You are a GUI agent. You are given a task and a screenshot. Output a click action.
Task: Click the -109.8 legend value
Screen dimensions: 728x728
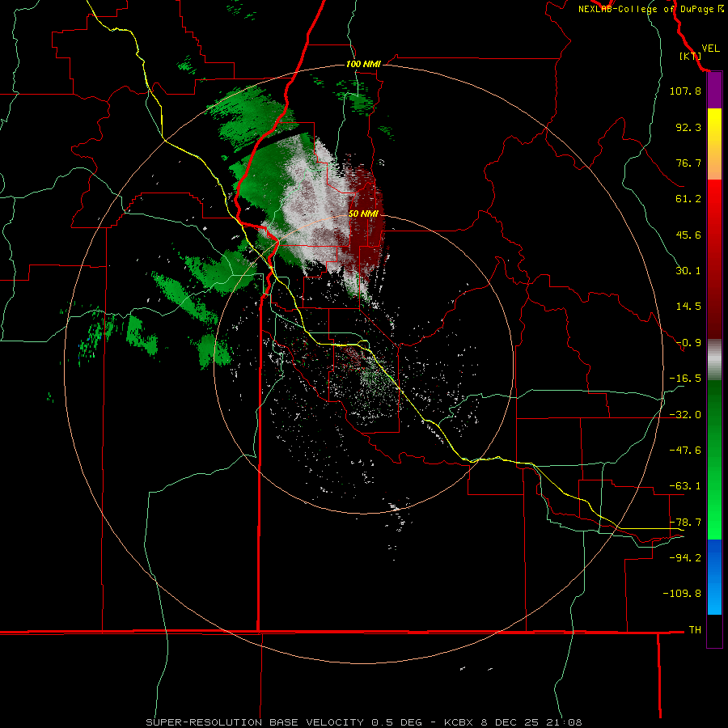click(682, 594)
